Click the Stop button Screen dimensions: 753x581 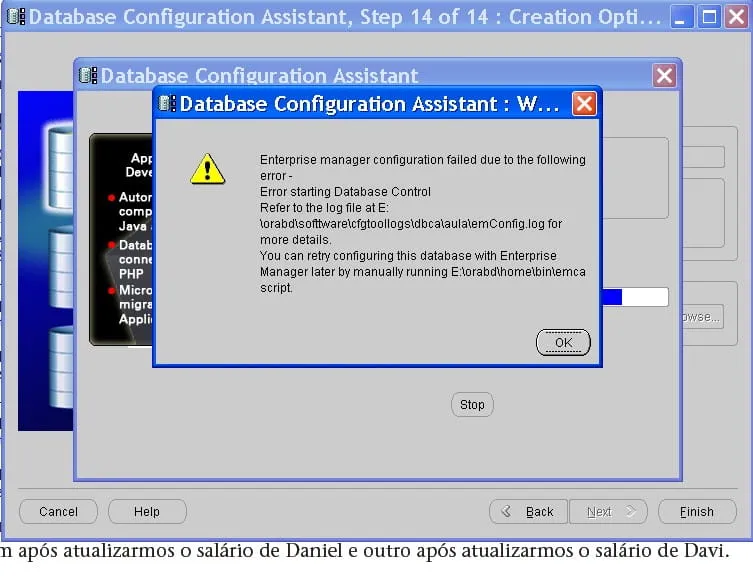click(472, 405)
